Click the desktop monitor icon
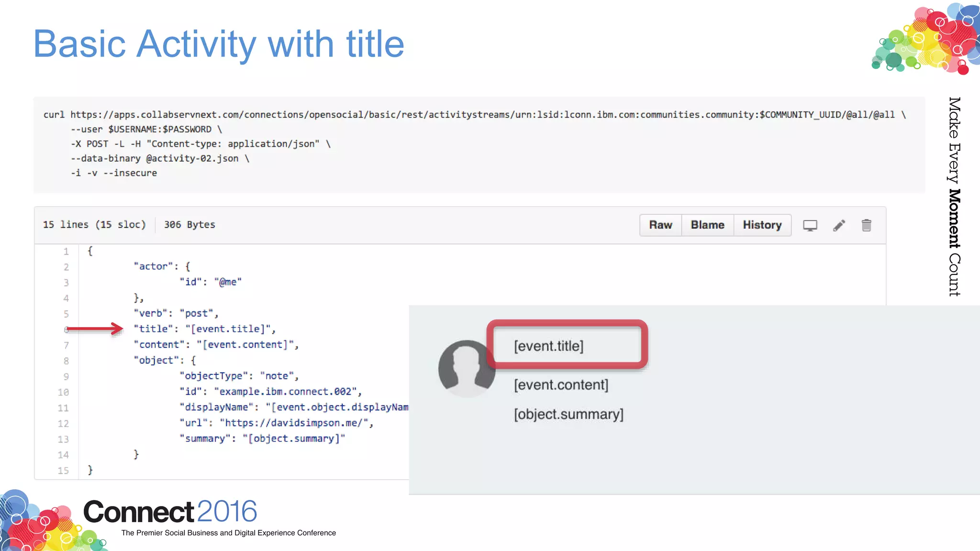Viewport: 980px width, 551px height. 810,225
